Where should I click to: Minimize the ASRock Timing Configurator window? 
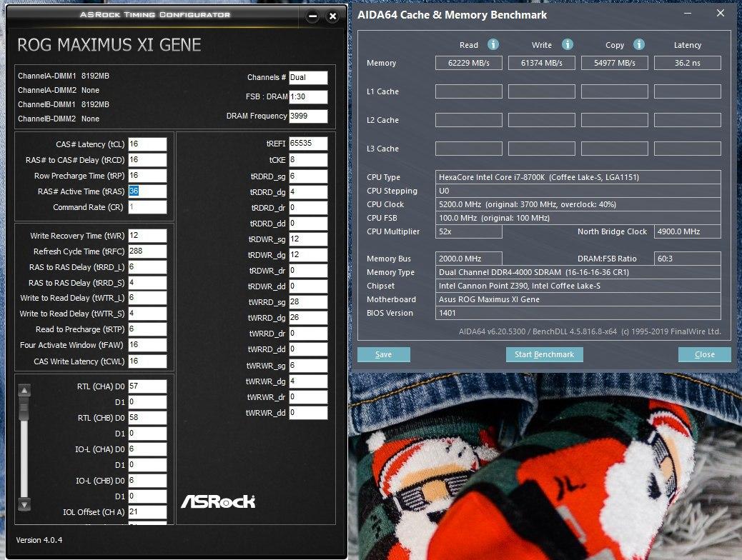[312, 16]
